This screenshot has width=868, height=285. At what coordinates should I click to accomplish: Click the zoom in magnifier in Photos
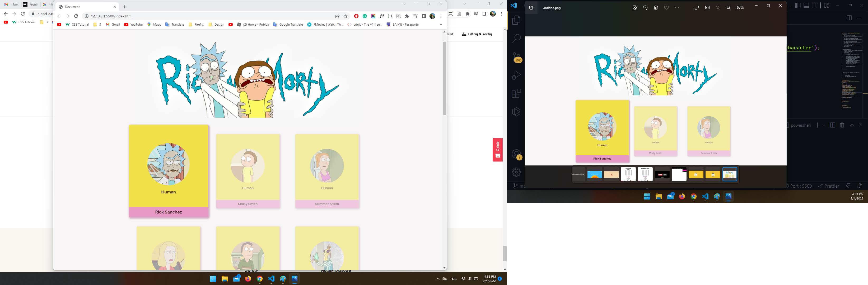coord(728,8)
